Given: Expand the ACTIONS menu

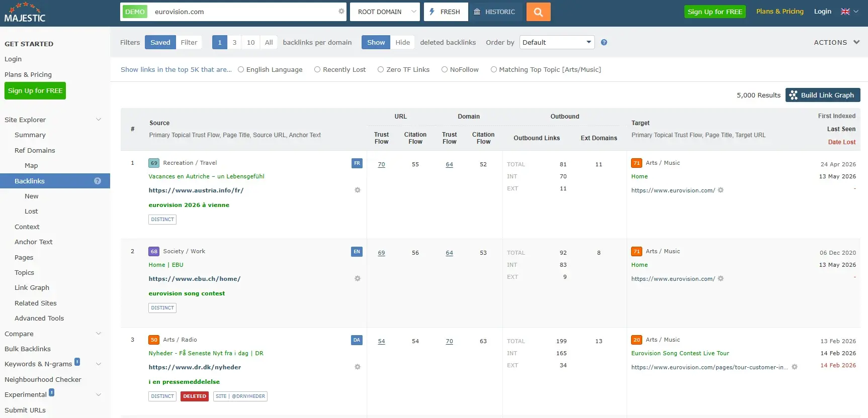Looking at the screenshot, I should [x=837, y=42].
